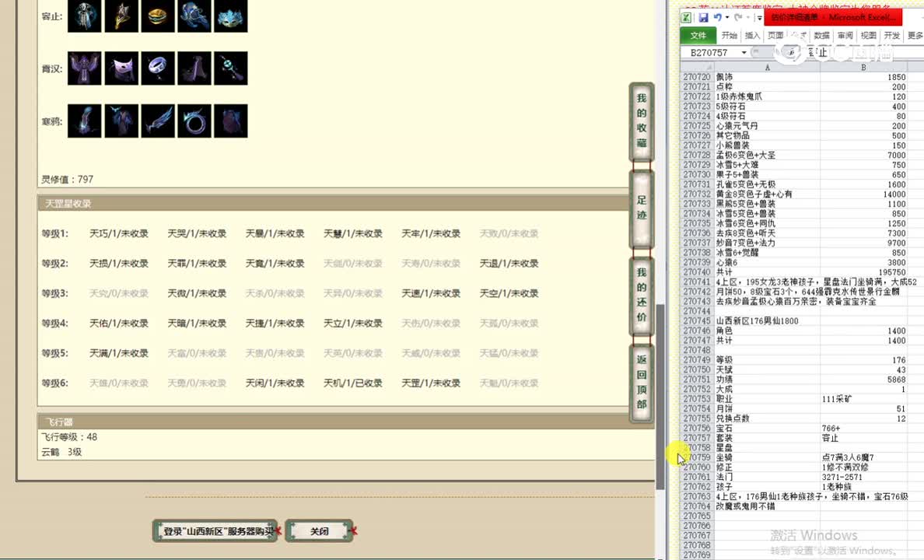Open the 页面 ribbon tab
This screenshot has height=560, width=924.
click(775, 35)
